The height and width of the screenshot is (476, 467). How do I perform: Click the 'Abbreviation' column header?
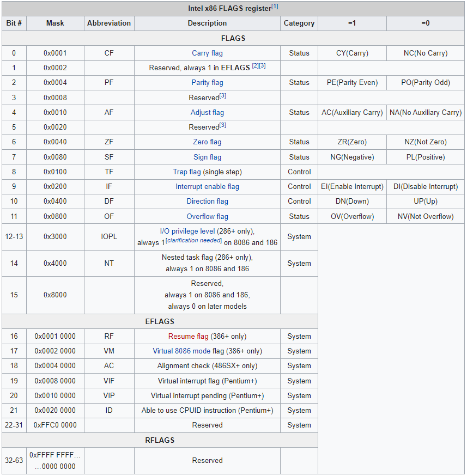click(x=109, y=23)
